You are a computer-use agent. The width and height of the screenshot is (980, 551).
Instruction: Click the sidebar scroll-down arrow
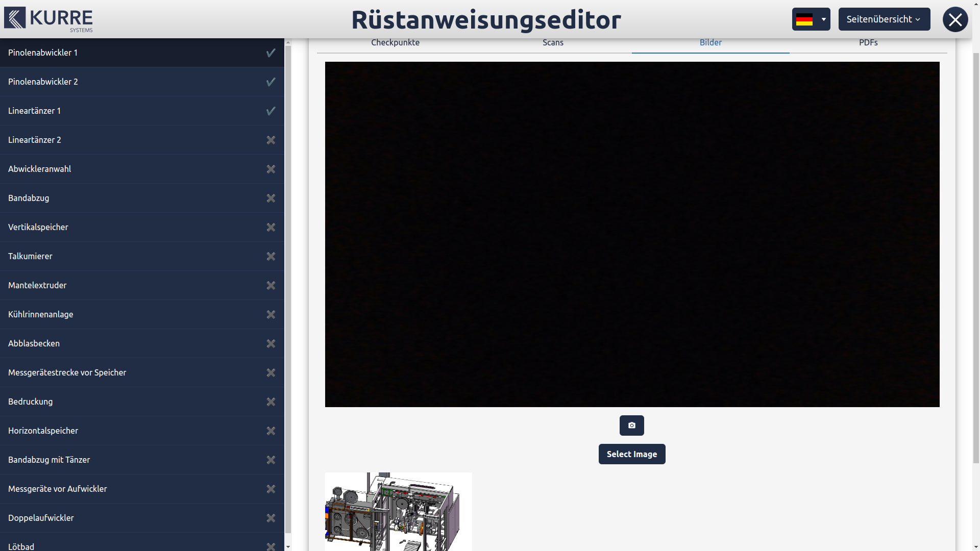click(288, 546)
